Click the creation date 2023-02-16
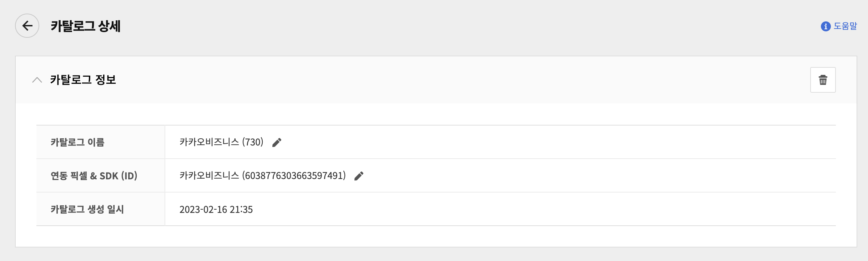The width and height of the screenshot is (868, 261). click(x=203, y=209)
